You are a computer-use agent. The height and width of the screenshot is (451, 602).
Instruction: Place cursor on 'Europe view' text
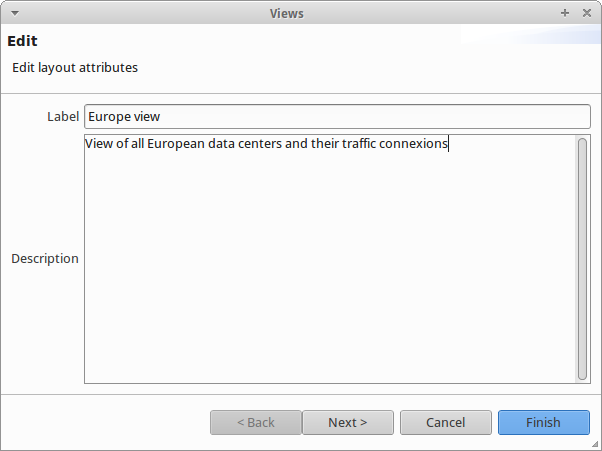(x=124, y=117)
